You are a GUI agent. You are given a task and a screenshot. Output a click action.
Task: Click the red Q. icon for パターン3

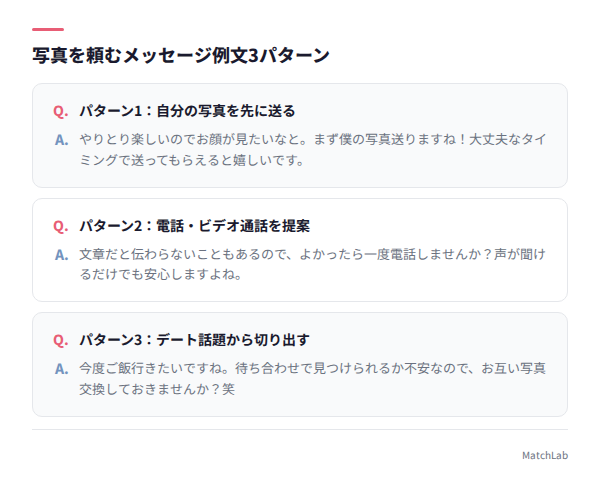60,340
